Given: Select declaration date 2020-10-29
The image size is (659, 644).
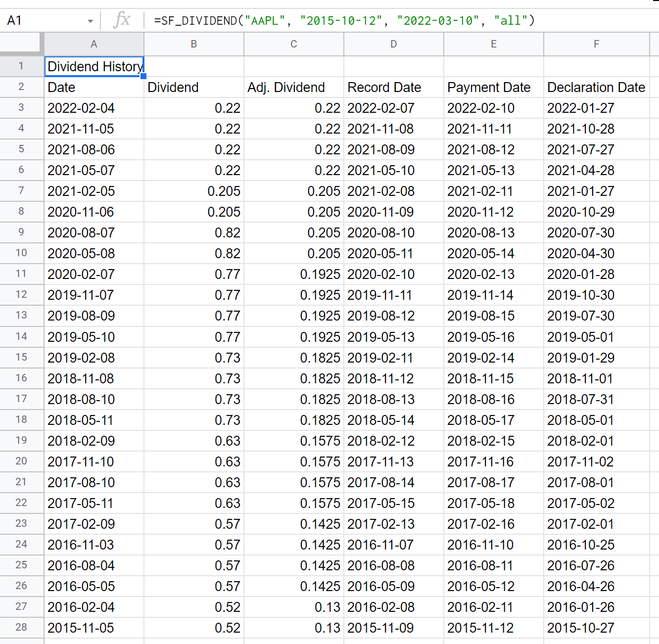Looking at the screenshot, I should coord(597,212).
